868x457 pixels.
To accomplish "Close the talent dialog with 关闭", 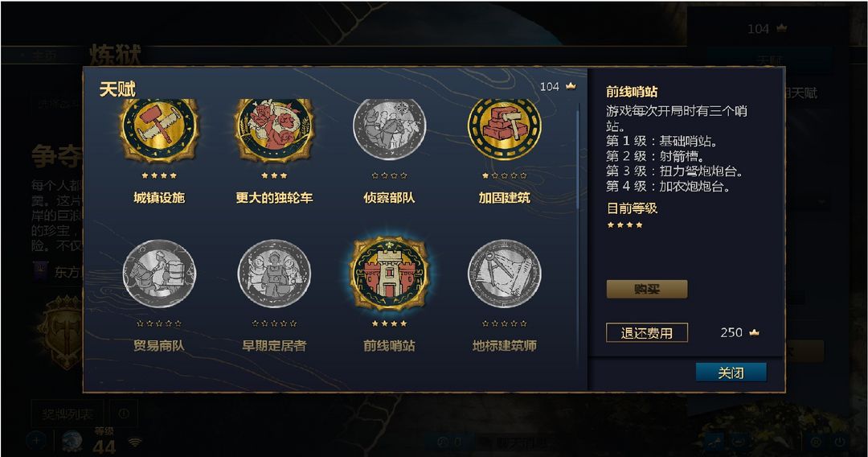I will 731,373.
